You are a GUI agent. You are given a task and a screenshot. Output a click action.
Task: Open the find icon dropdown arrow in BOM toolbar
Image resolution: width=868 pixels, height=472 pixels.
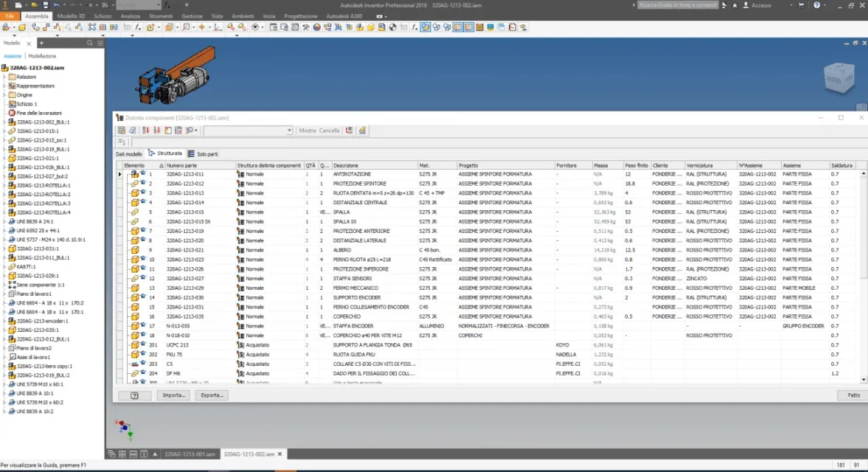196,131
